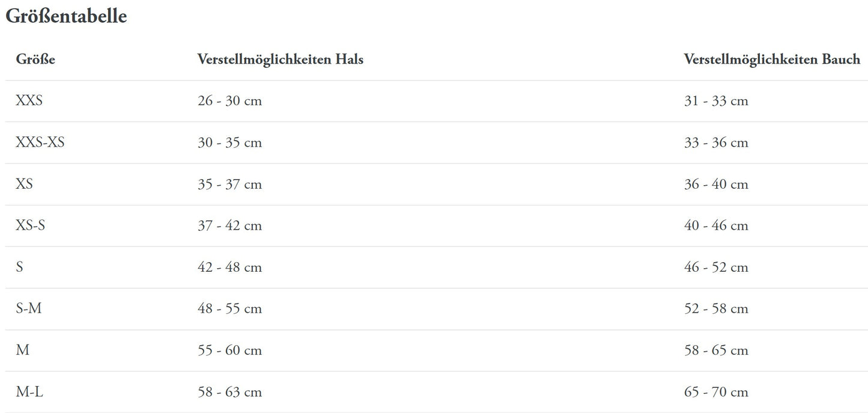Click the 35 - 37 cm neck value
The height and width of the screenshot is (413, 868).
(x=229, y=184)
